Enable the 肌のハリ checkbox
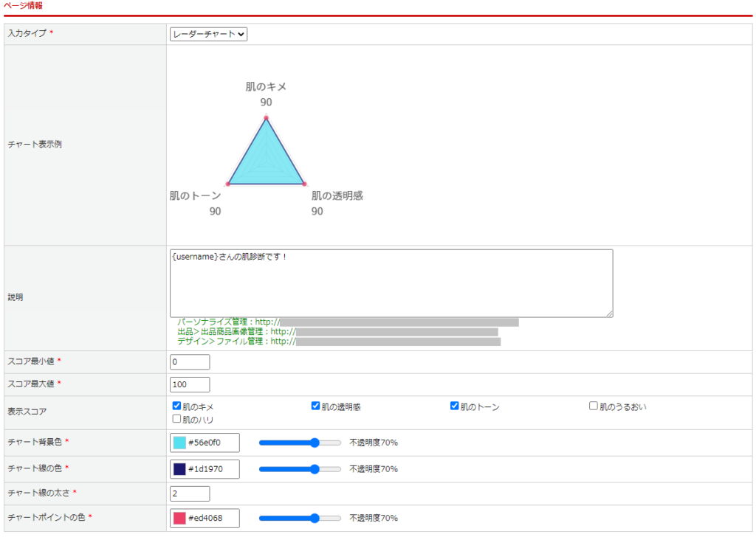 pos(177,419)
